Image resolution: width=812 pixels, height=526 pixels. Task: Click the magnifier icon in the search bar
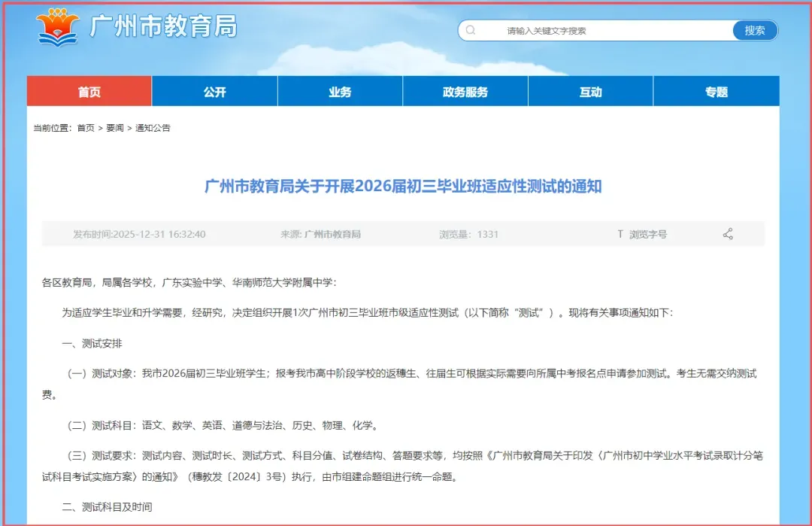click(471, 30)
